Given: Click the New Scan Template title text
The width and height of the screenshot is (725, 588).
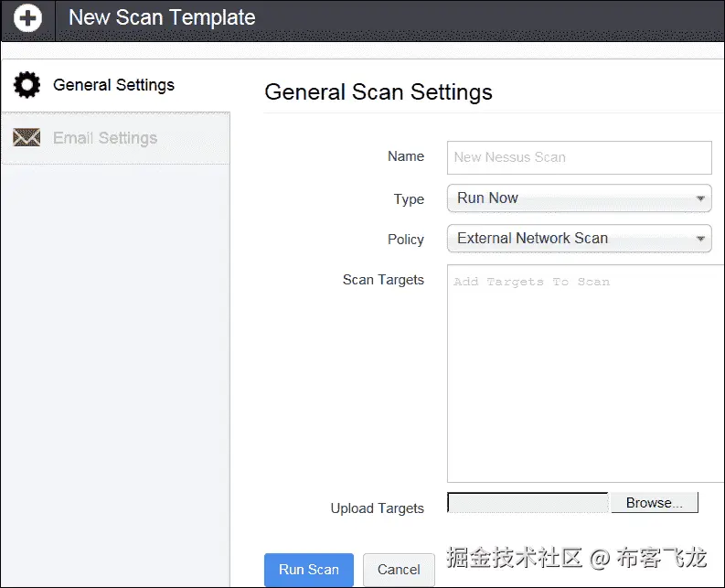Looking at the screenshot, I should pos(162,17).
